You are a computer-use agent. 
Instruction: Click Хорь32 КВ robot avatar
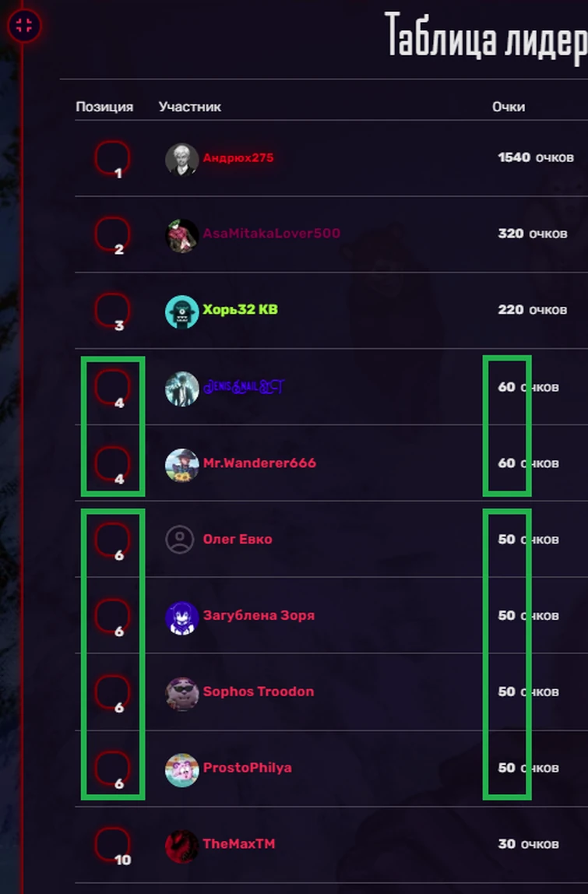tap(182, 311)
